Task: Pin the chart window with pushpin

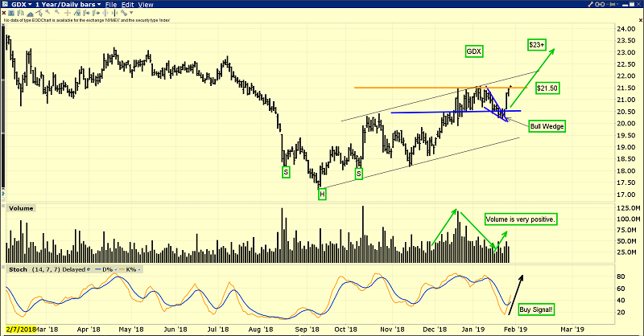Action: pyautogui.click(x=610, y=4)
